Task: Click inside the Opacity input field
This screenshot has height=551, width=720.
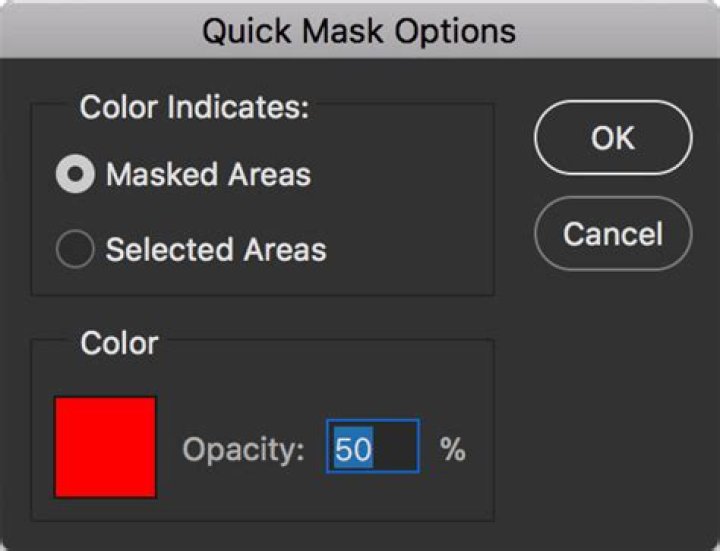Action: (x=373, y=446)
